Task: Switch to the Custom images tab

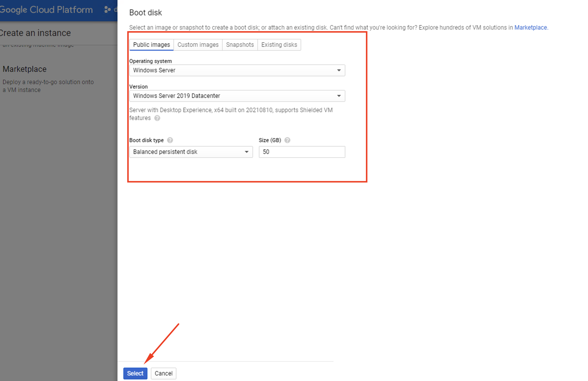Action: pos(198,45)
